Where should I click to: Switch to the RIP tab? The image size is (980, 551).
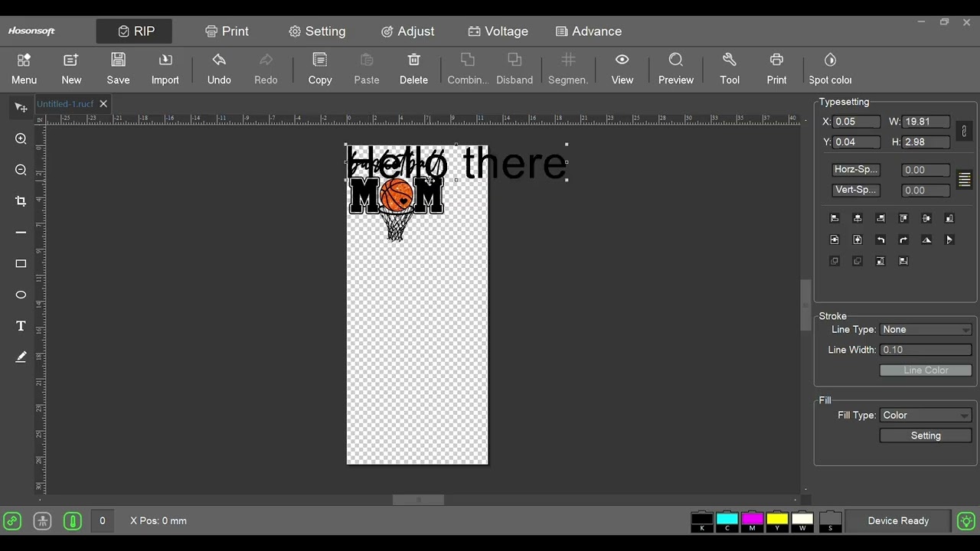pos(134,31)
